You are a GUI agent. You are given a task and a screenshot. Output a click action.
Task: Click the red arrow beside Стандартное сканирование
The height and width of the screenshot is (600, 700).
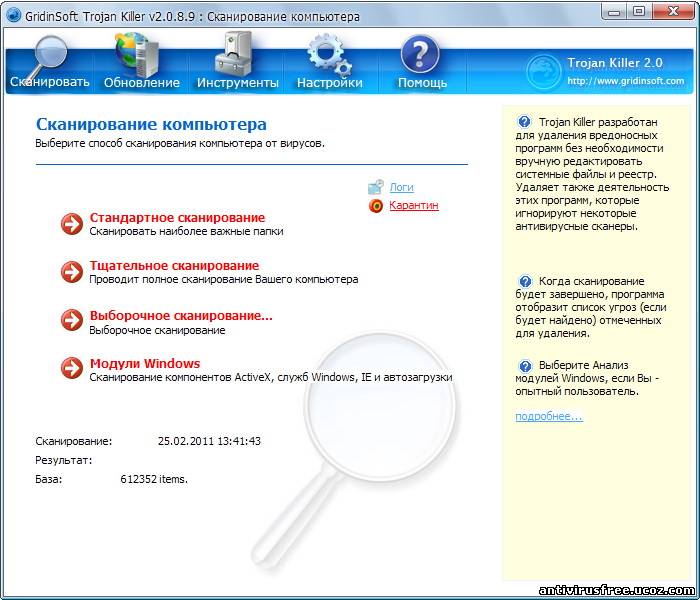click(x=72, y=224)
